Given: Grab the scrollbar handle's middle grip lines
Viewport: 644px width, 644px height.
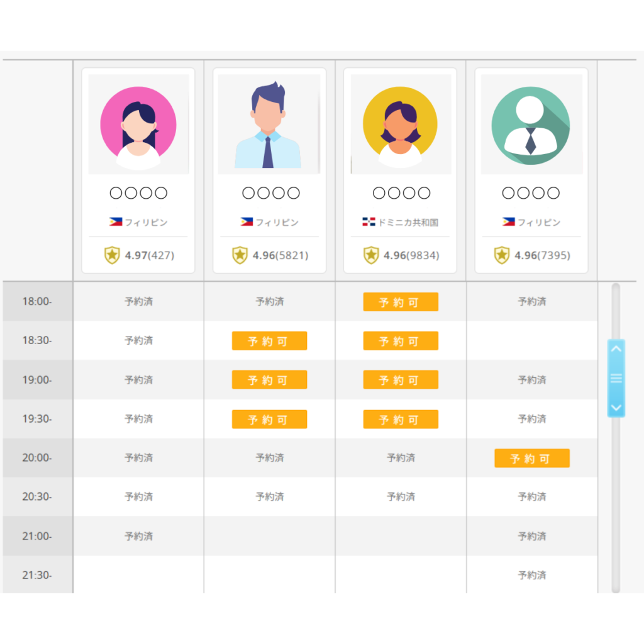Looking at the screenshot, I should tap(616, 378).
